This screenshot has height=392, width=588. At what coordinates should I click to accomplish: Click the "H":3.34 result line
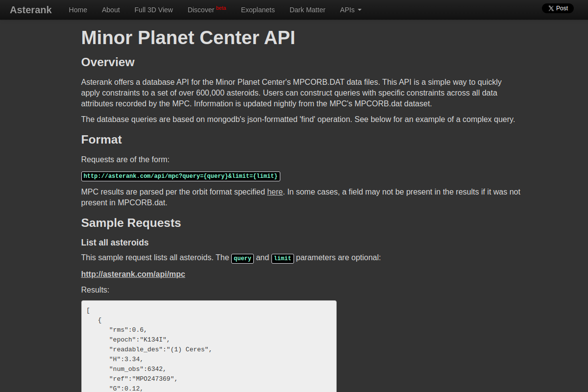click(x=126, y=359)
